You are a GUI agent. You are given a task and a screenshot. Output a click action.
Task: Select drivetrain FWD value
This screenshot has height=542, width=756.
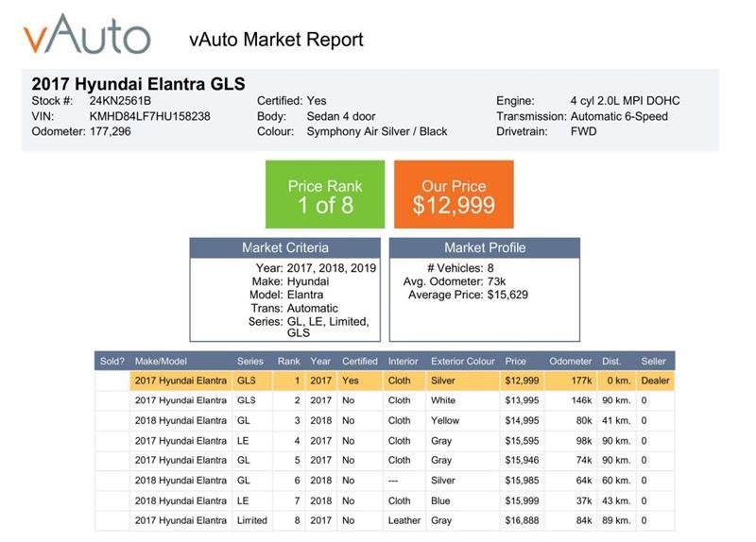pos(583,131)
